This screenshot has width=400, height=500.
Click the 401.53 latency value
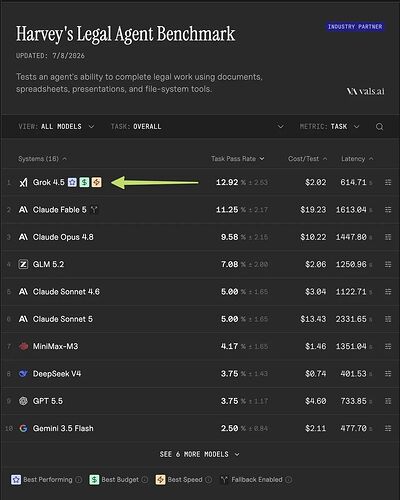point(353,374)
